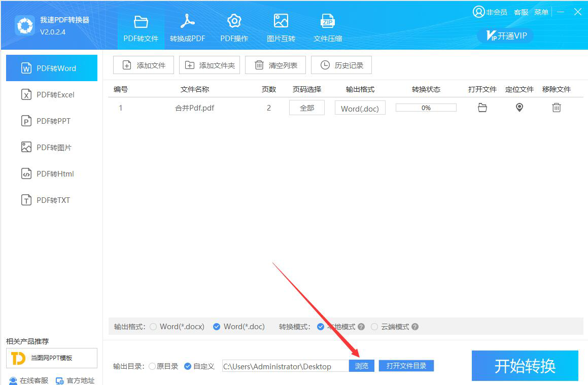
Task: Open the 文件压缩 tab
Action: coord(328,28)
